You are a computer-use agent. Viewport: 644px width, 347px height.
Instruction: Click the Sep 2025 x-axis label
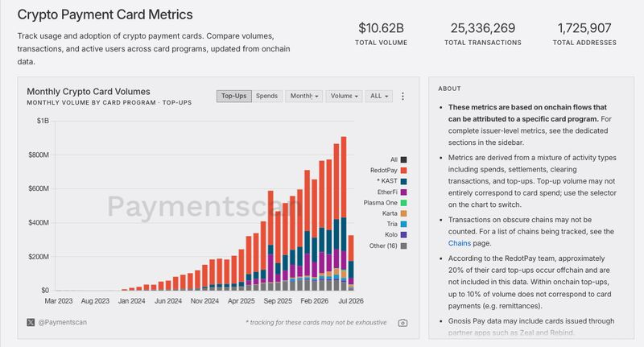[x=278, y=301]
